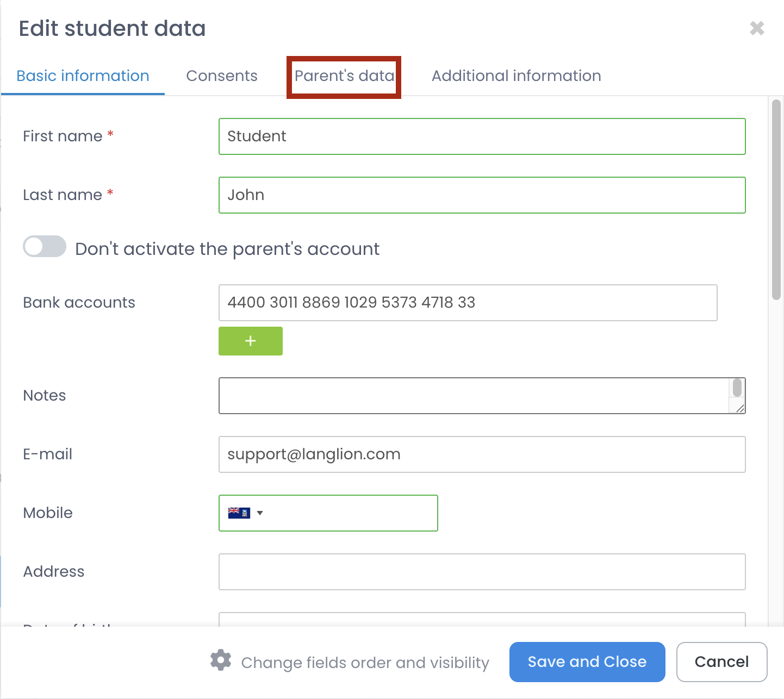Click the green plus add bank account button
Screen dimensions: 784x699
coord(250,341)
